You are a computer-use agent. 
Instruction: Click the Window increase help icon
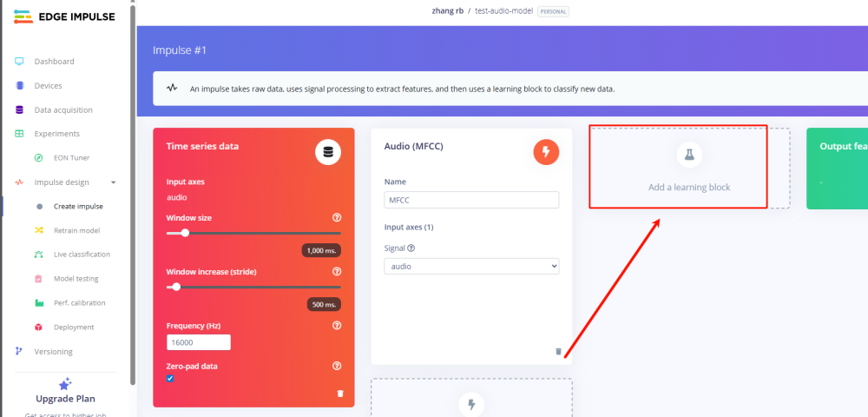337,272
